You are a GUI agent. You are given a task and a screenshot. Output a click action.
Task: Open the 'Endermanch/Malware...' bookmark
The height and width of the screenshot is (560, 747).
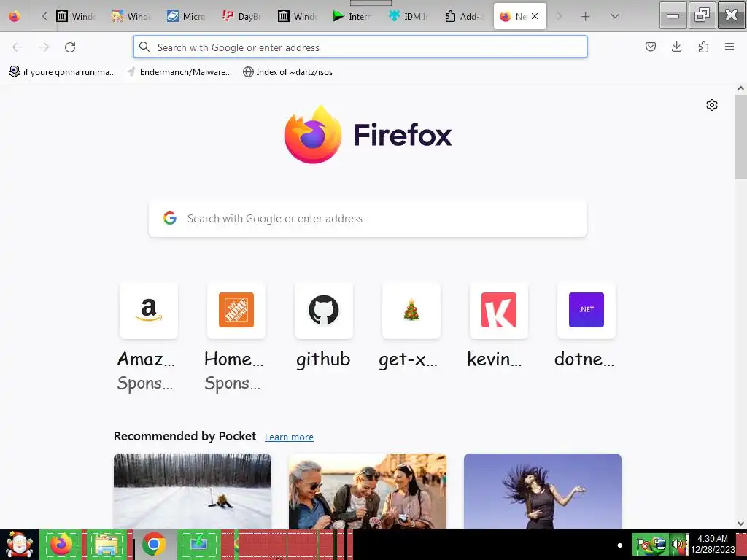[179, 72]
